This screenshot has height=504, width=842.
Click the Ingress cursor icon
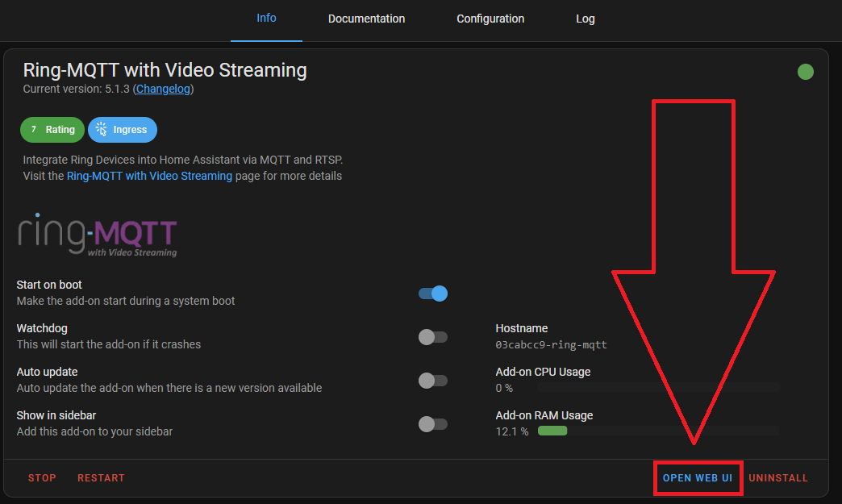pos(101,129)
